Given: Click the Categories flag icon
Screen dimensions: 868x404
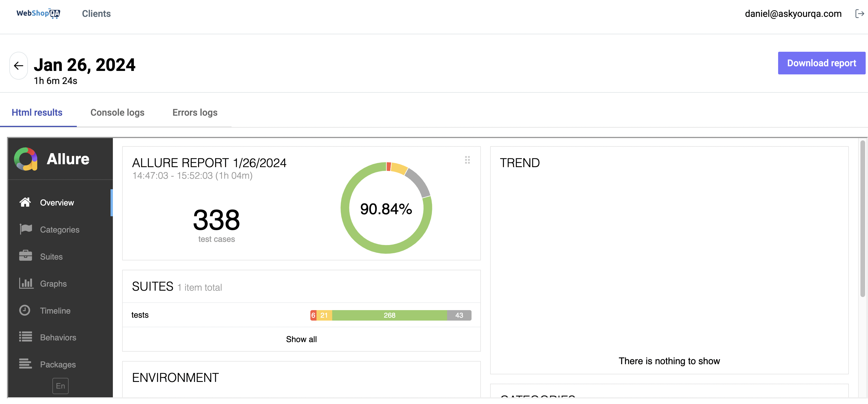Looking at the screenshot, I should [x=26, y=229].
